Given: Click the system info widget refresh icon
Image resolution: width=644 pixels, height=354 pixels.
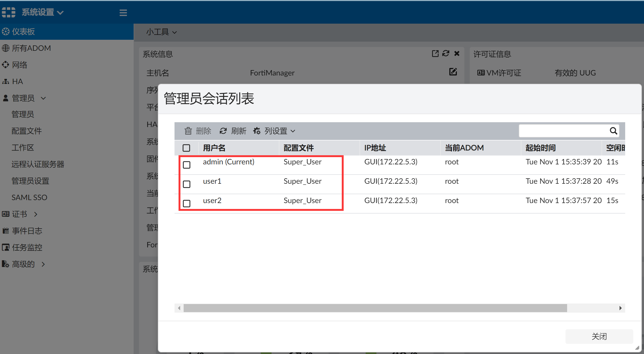Looking at the screenshot, I should point(446,53).
